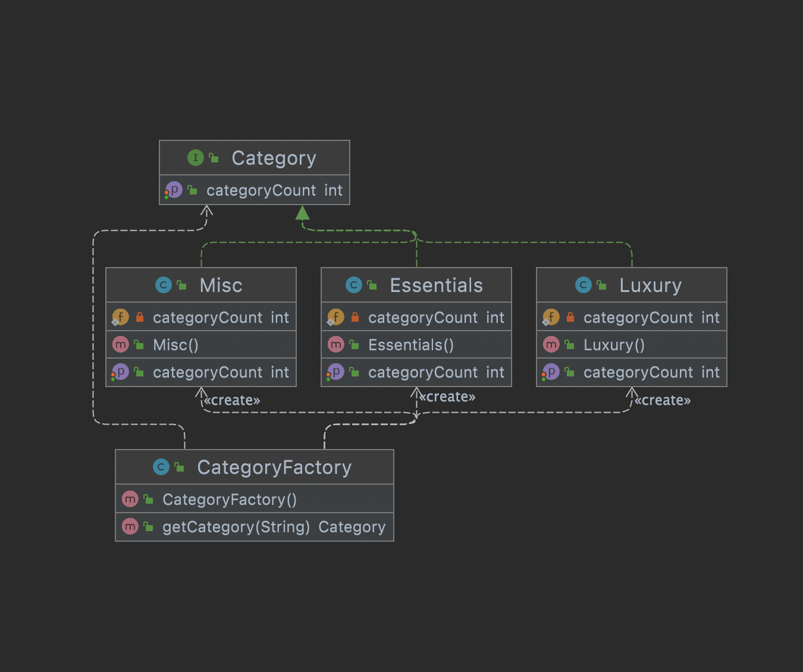Click the method icon beside getCategory
803x672 pixels.
pos(130,526)
